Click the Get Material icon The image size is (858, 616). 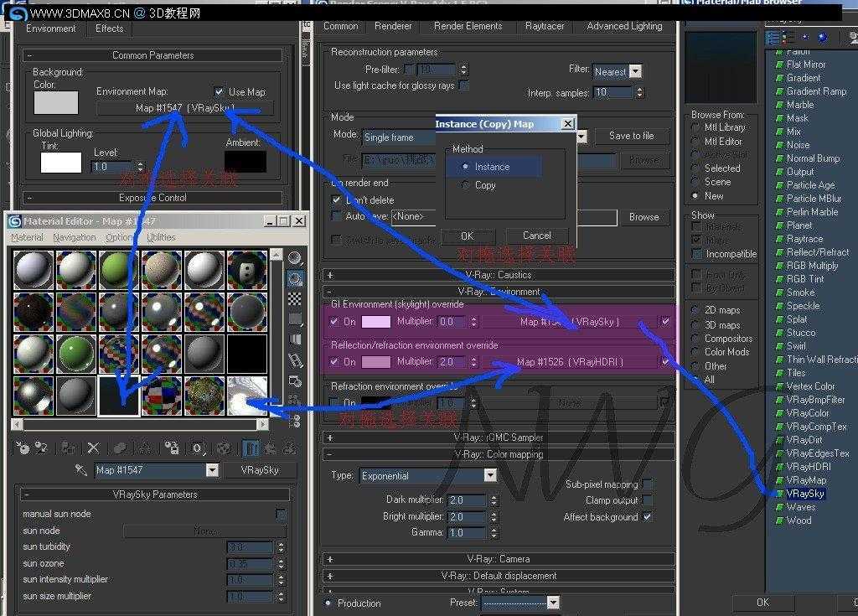(x=23, y=448)
